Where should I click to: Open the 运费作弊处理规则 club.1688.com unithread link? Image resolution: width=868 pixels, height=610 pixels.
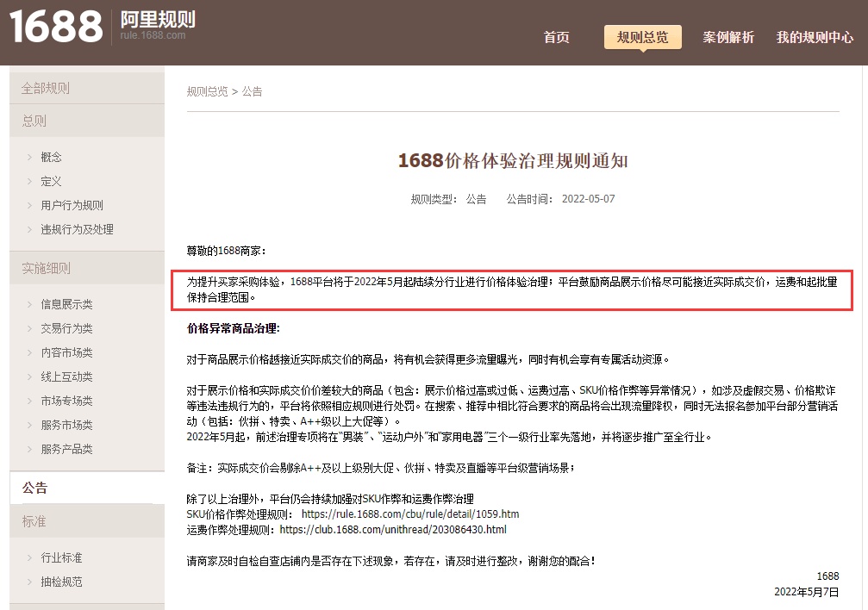pyautogui.click(x=393, y=530)
